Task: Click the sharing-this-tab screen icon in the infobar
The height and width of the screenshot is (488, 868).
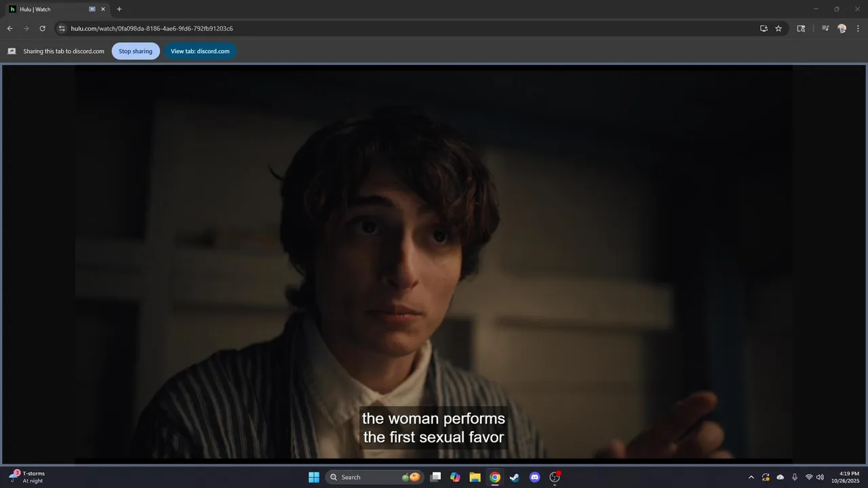Action: (x=12, y=51)
